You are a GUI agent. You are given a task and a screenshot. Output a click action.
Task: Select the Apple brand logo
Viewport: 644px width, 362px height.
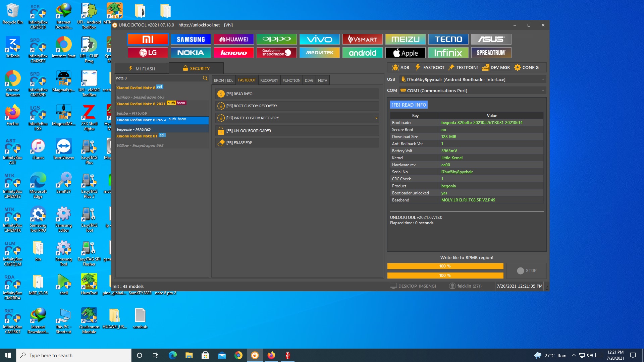pos(405,53)
